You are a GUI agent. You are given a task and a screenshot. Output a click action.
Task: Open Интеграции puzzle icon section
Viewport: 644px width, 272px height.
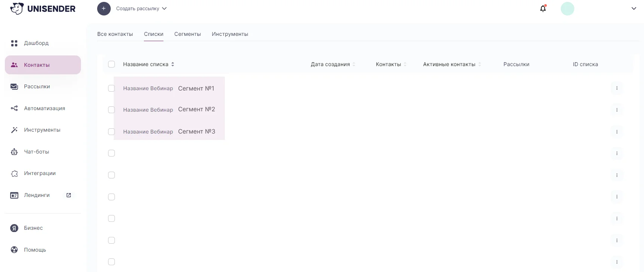click(40, 173)
